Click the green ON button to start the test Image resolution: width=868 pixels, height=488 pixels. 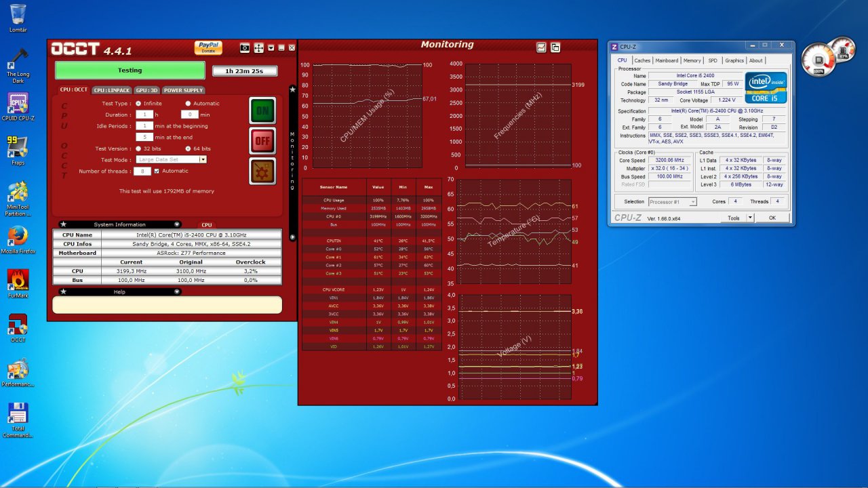(262, 110)
